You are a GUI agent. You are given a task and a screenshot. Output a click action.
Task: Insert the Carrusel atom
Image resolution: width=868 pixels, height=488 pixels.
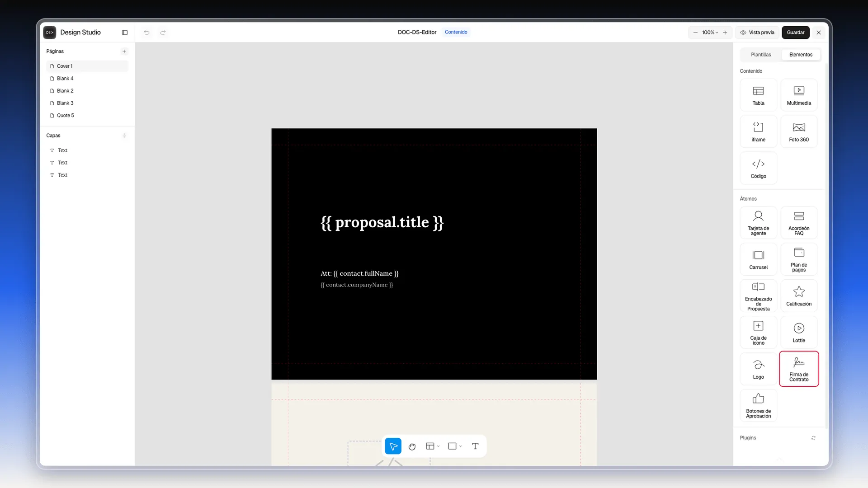[758, 259]
